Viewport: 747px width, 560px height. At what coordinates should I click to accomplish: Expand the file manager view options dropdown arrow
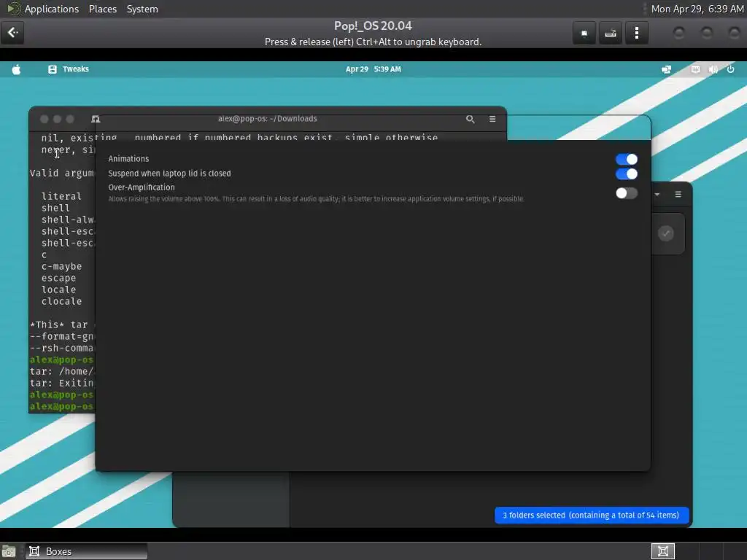click(657, 194)
